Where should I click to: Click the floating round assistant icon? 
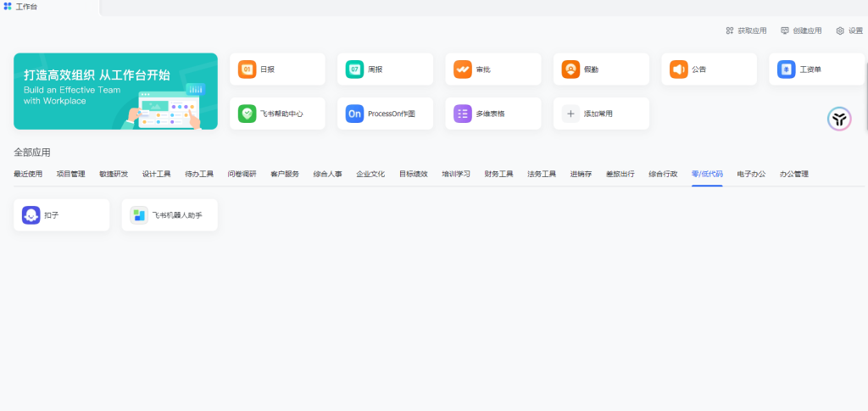pyautogui.click(x=839, y=119)
